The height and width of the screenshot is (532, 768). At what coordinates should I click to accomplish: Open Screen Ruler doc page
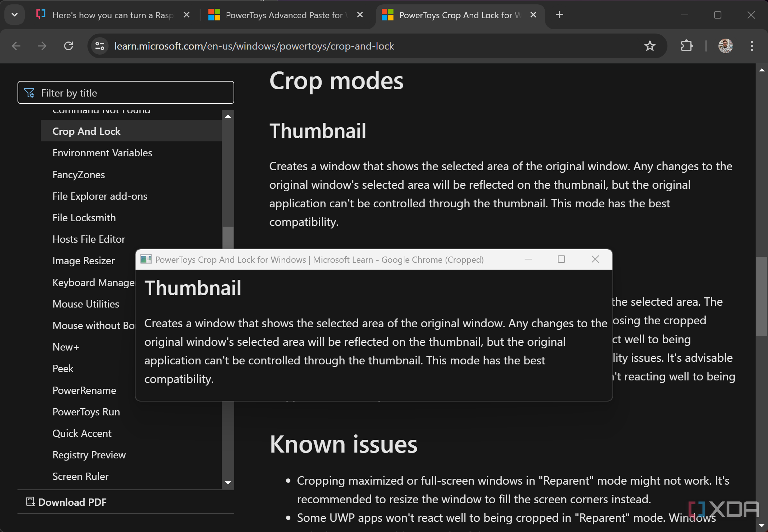pos(81,476)
